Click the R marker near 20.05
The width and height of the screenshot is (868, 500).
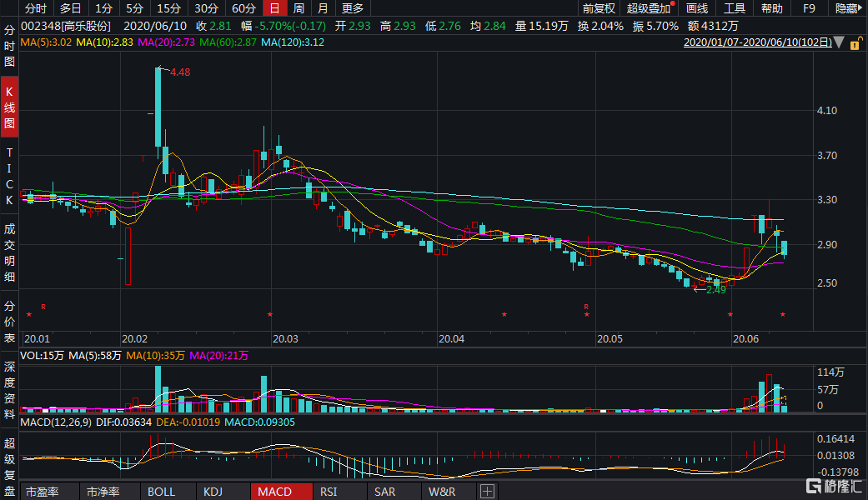point(586,307)
